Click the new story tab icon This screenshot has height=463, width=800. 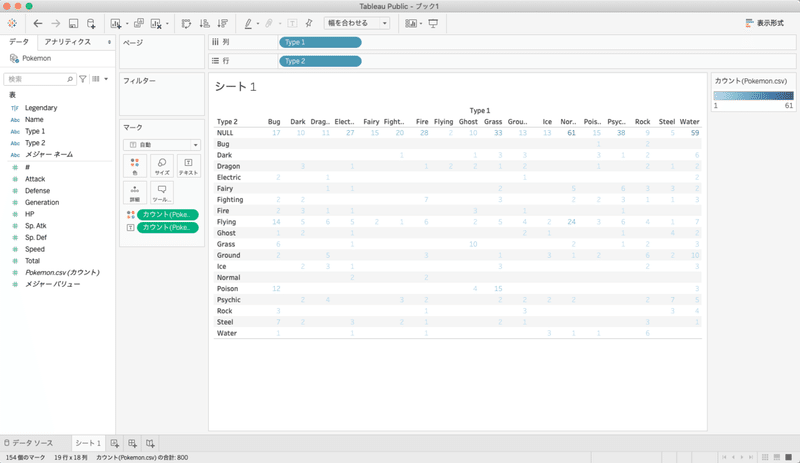[150, 443]
